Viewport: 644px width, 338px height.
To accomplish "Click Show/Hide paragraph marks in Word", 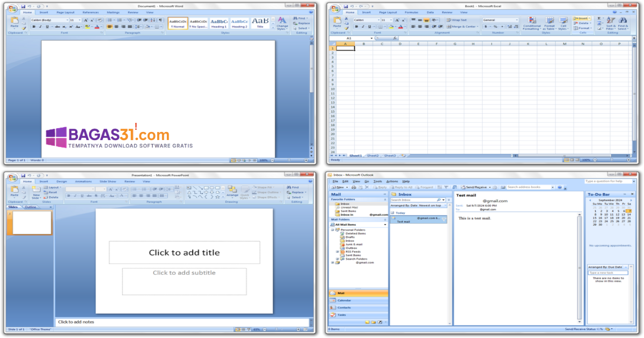I will pyautogui.click(x=160, y=20).
